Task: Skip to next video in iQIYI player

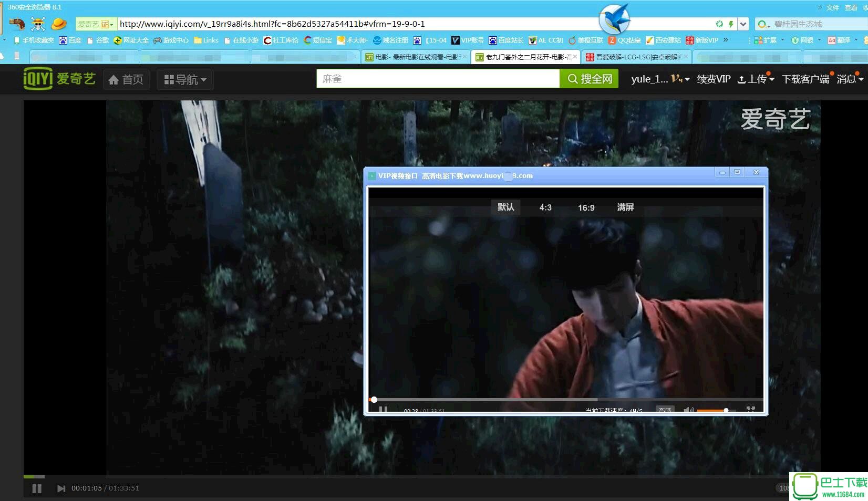Action: pos(61,488)
